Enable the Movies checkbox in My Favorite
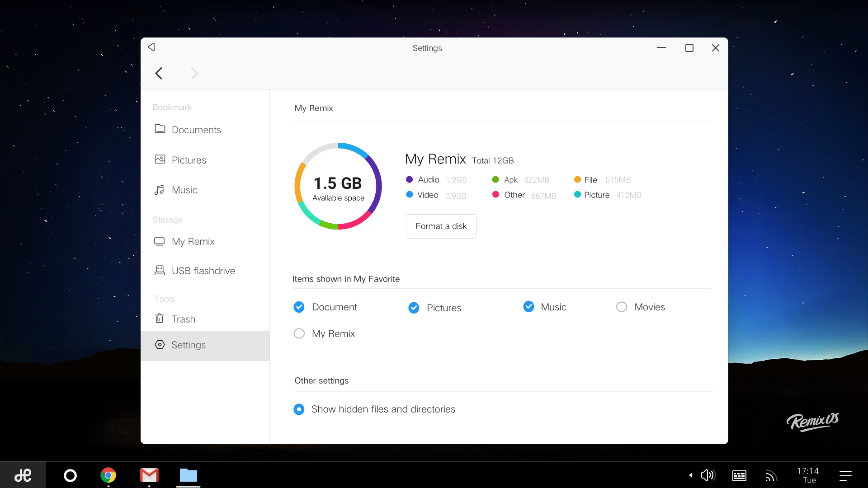The image size is (868, 488). tap(621, 307)
